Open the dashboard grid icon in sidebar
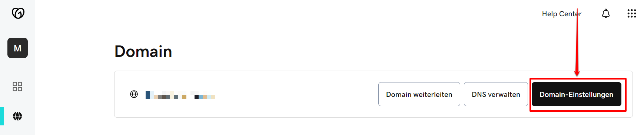Viewport: 644px width, 135px height. (17, 87)
